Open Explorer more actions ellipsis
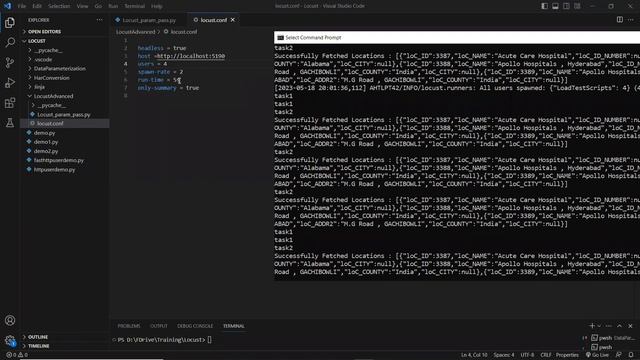The image size is (640, 360). pos(99,20)
